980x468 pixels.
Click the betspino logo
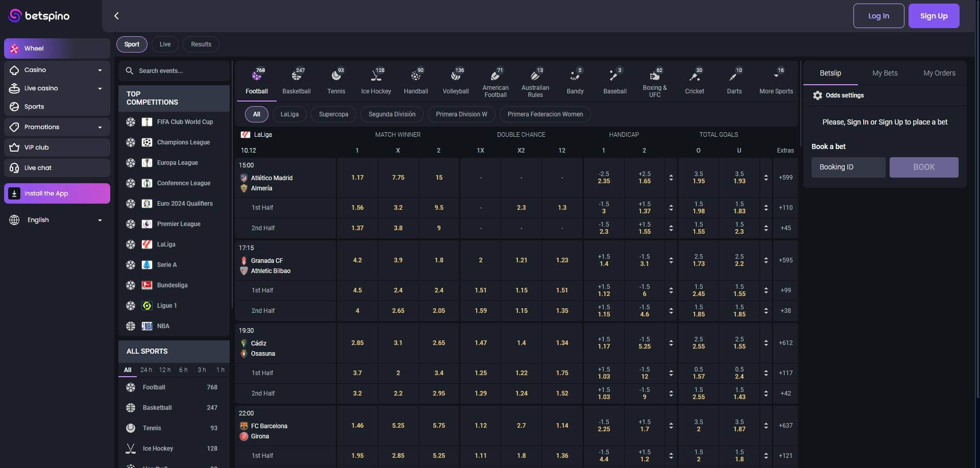pyautogui.click(x=39, y=16)
